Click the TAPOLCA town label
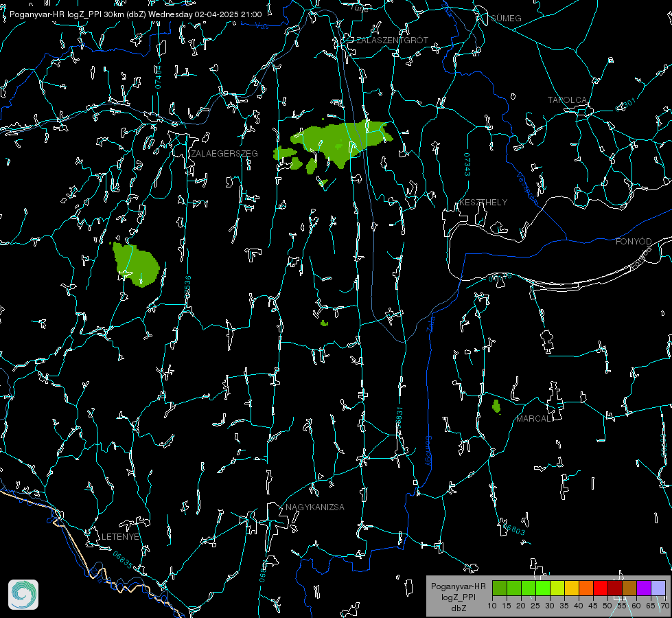This screenshot has width=672, height=618. (x=567, y=100)
